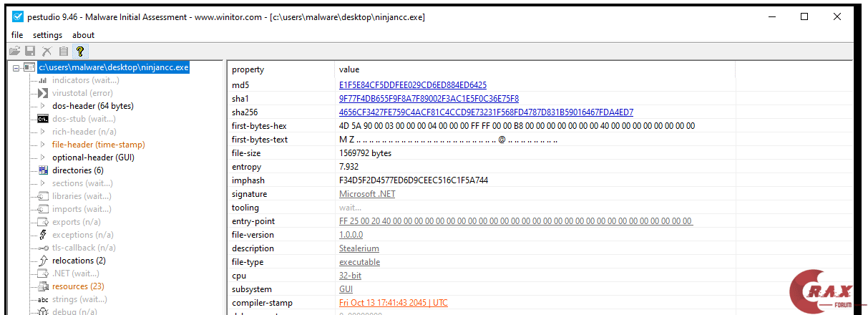
Task: Click the file-size value 1569792 bytes
Action: (x=365, y=153)
